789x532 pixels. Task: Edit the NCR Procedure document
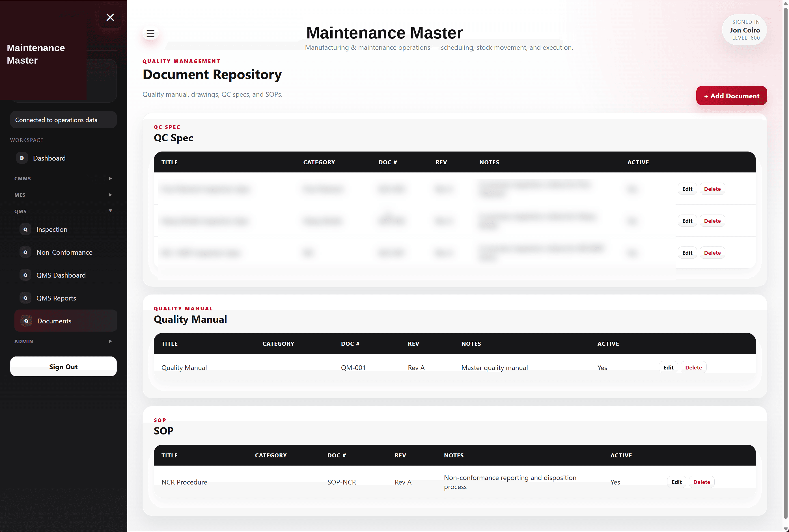[676, 482]
